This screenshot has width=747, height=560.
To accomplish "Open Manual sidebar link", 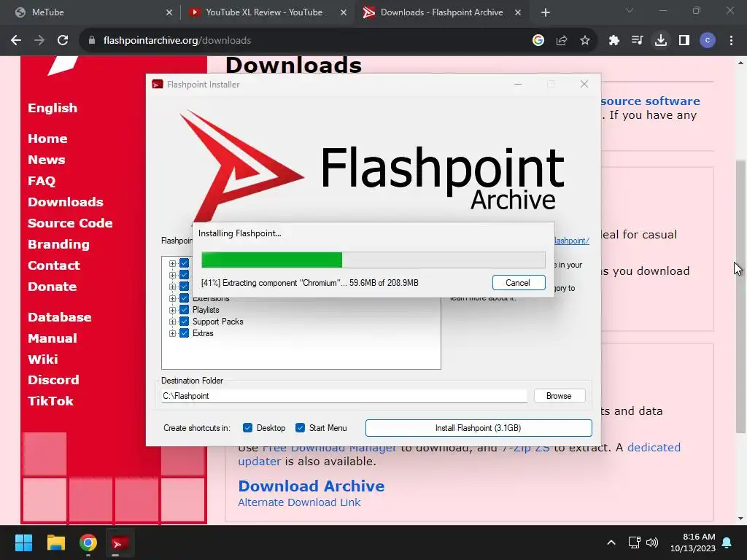I will pos(53,338).
